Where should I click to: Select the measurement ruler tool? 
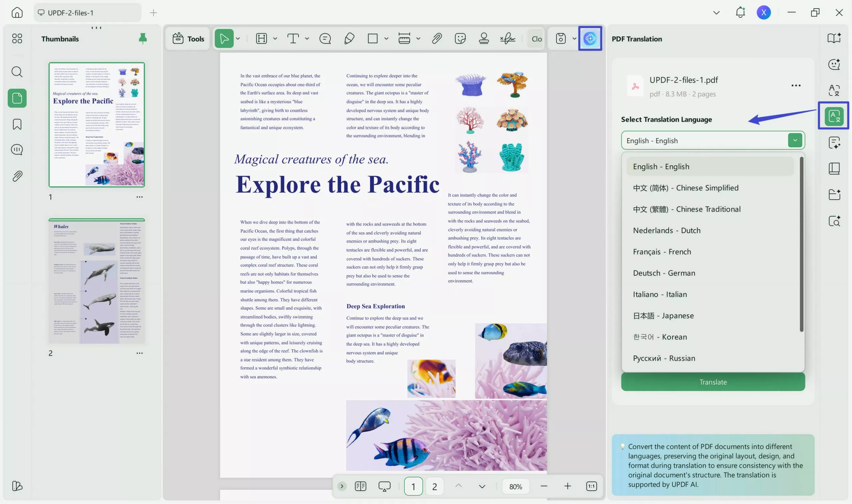(x=404, y=38)
